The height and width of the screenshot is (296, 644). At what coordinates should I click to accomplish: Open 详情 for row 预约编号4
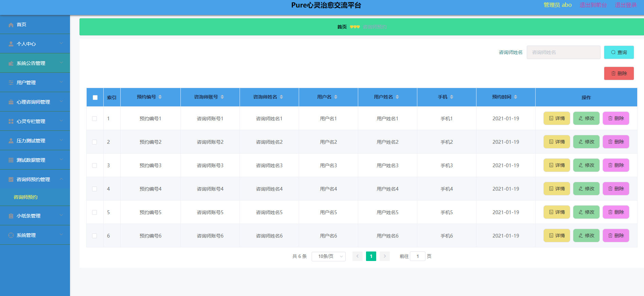click(x=557, y=189)
